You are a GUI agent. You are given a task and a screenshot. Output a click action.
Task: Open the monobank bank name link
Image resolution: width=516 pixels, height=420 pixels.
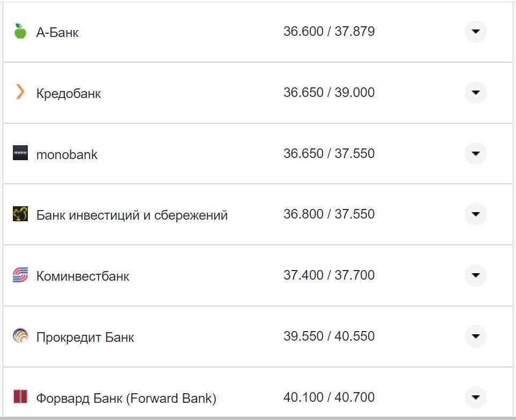pos(67,155)
